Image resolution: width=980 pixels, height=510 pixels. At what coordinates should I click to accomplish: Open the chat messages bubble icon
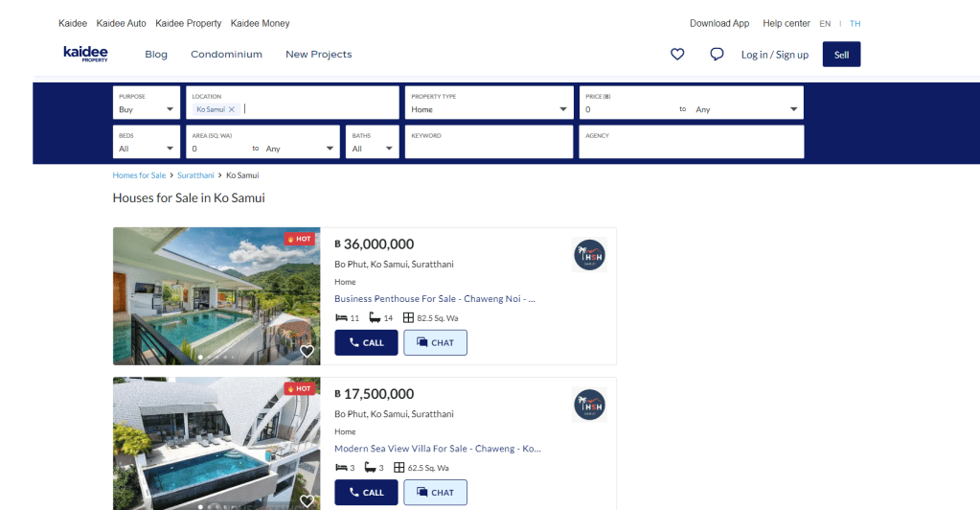point(717,55)
